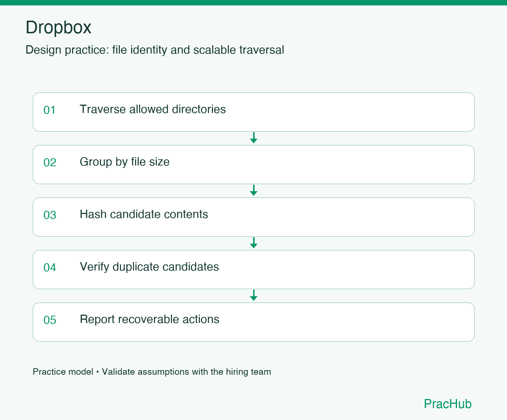Select step card 'Group by file size'
The height and width of the screenshot is (420, 507).
pyautogui.click(x=253, y=164)
